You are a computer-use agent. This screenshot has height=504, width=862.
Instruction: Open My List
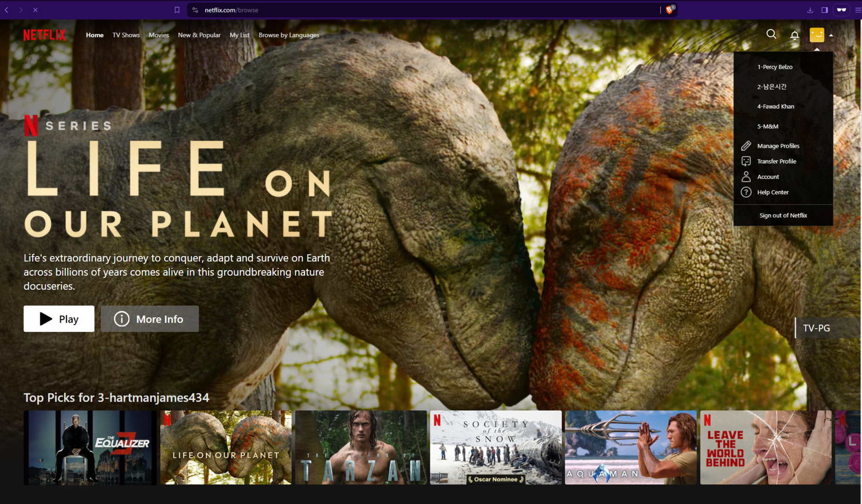tap(239, 35)
